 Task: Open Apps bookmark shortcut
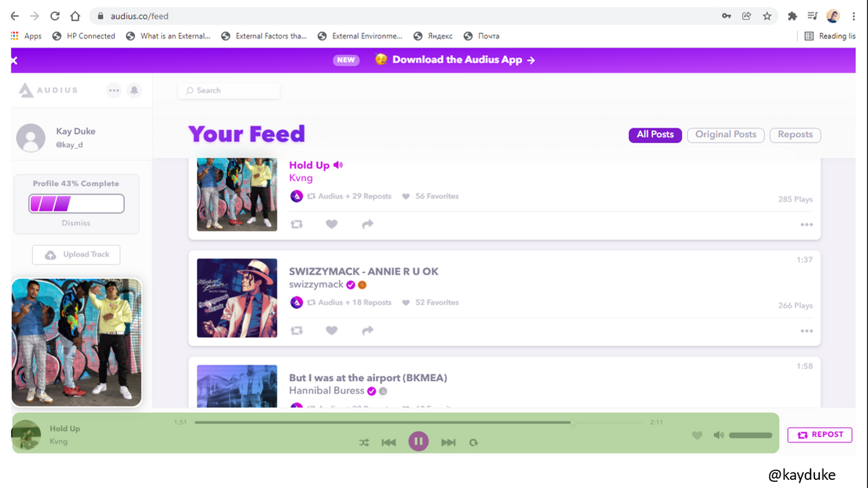coord(26,36)
